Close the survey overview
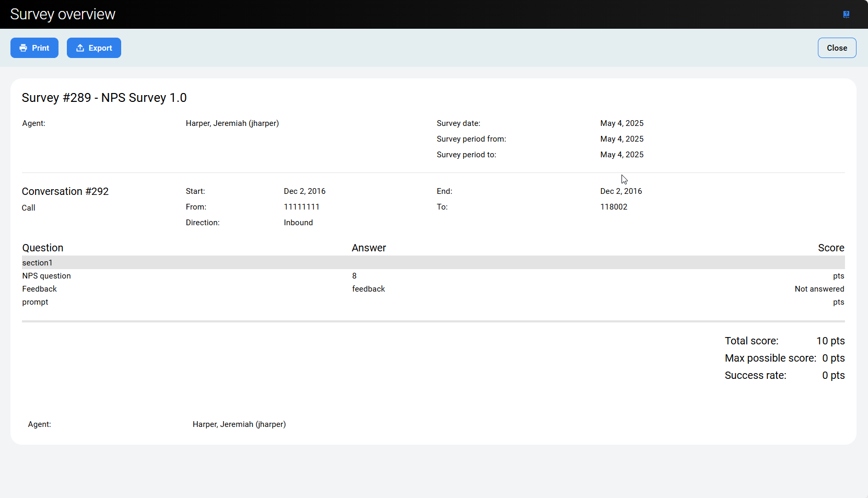 click(837, 48)
